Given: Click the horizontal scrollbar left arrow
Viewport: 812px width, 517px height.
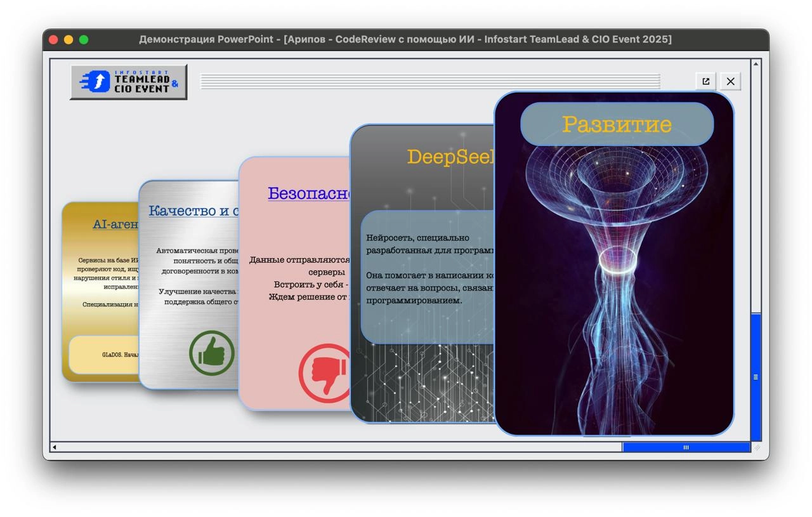Looking at the screenshot, I should [54, 447].
